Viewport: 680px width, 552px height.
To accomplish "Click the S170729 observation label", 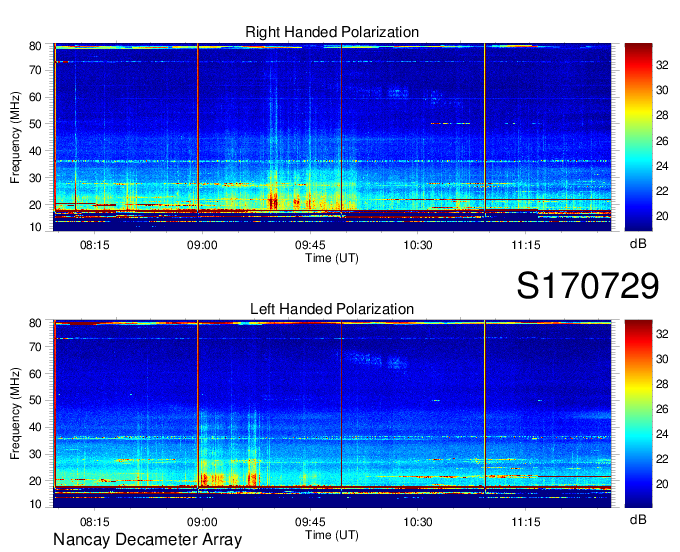I will coord(588,286).
